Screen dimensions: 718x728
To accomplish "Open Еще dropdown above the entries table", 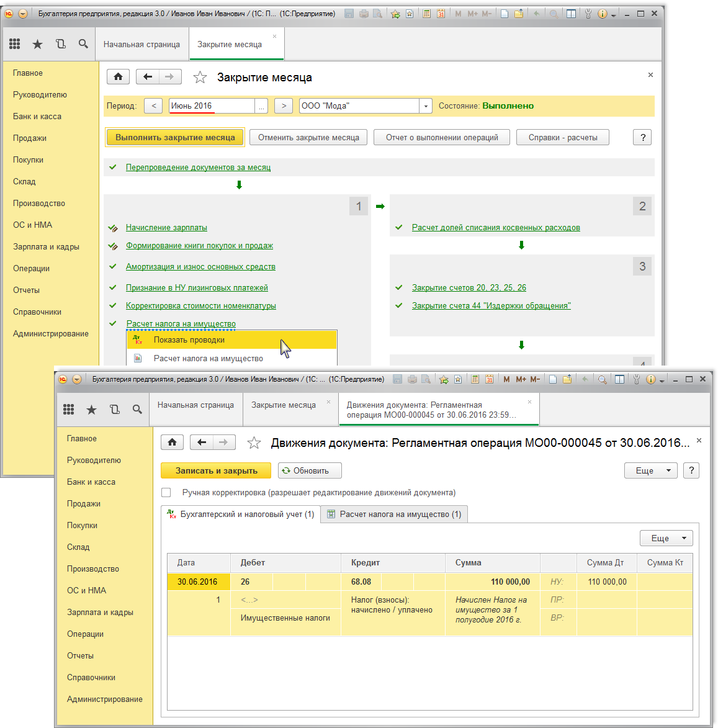I will pyautogui.click(x=666, y=538).
